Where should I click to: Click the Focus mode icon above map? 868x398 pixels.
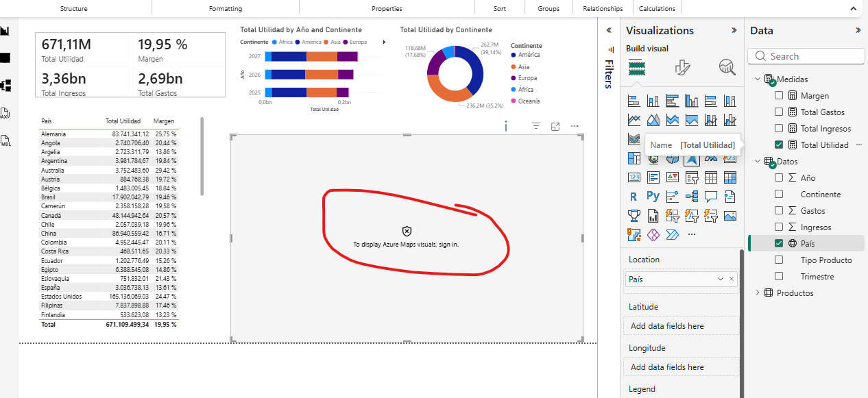tap(555, 127)
